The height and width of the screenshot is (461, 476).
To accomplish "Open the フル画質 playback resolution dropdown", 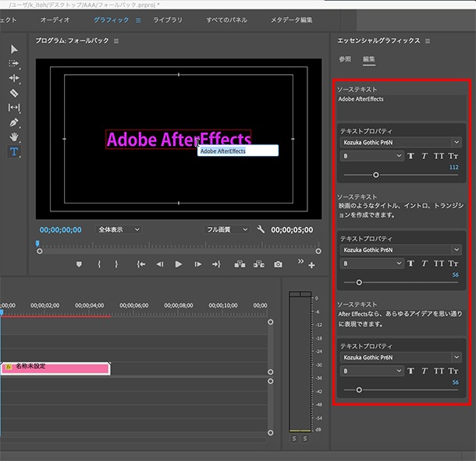I will 226,229.
